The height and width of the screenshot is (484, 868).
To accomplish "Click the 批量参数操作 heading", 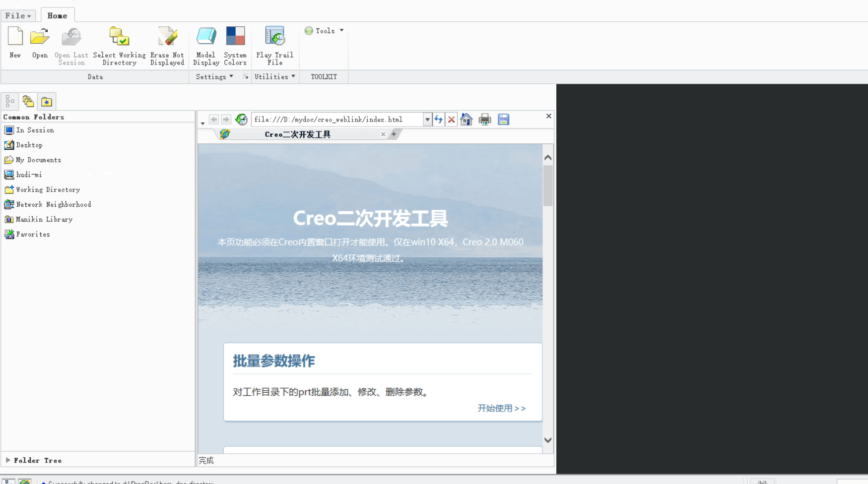I will [x=274, y=361].
